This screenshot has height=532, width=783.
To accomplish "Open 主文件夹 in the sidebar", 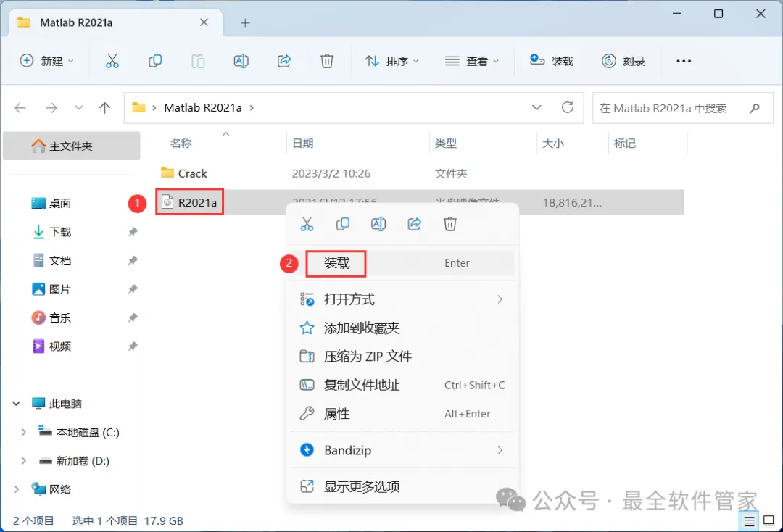I will [71, 146].
